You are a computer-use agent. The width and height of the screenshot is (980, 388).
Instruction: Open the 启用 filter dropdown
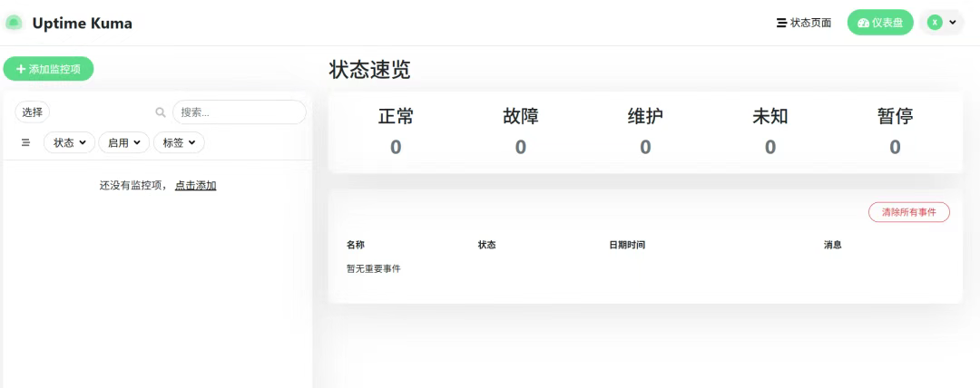[123, 142]
